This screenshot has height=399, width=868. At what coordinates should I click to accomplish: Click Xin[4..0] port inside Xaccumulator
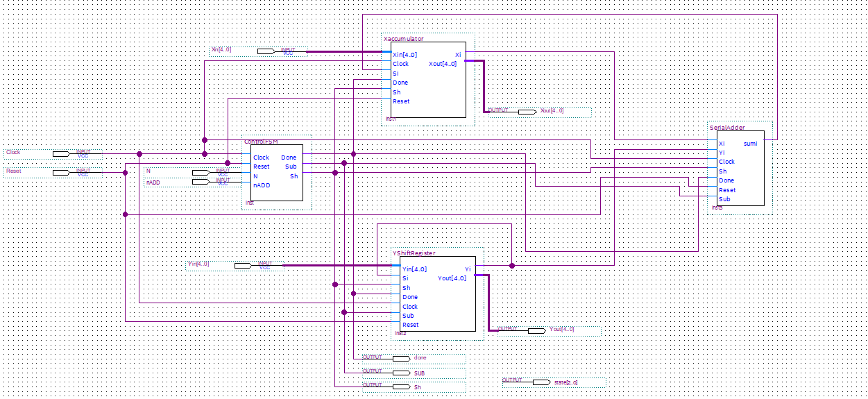click(x=405, y=54)
